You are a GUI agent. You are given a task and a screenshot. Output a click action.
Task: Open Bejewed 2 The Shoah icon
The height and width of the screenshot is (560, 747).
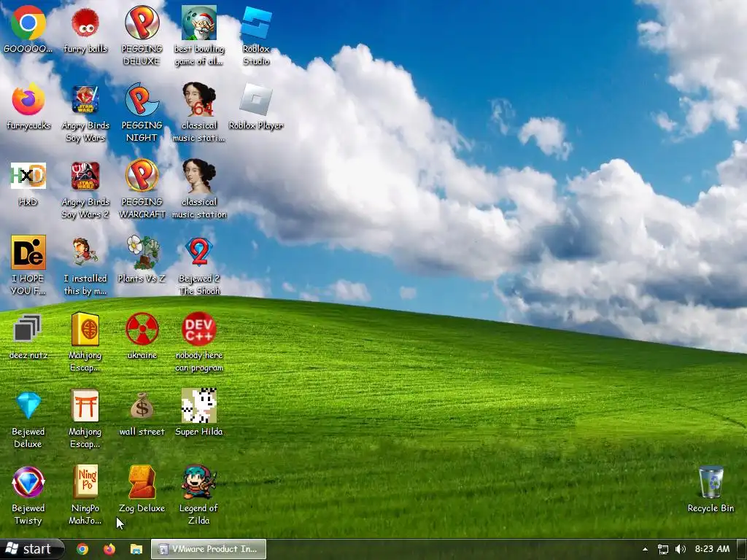coord(199,252)
